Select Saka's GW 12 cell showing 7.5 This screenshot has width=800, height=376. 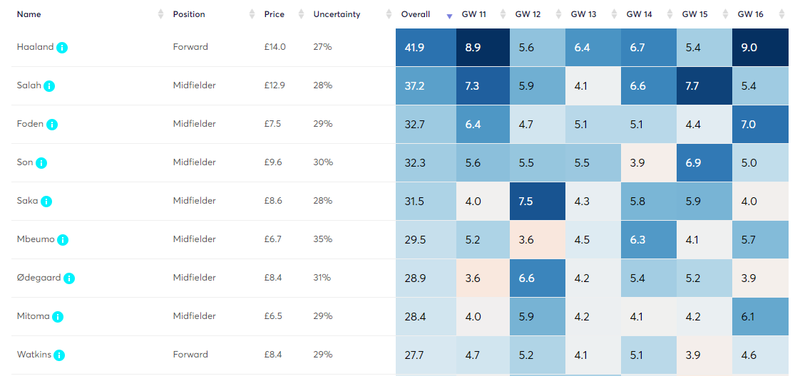click(x=537, y=202)
